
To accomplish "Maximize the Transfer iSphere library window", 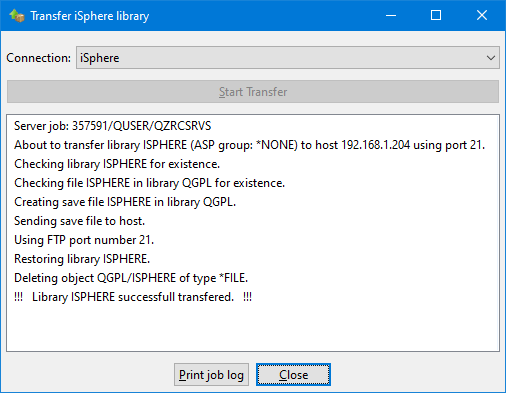I will [436, 15].
